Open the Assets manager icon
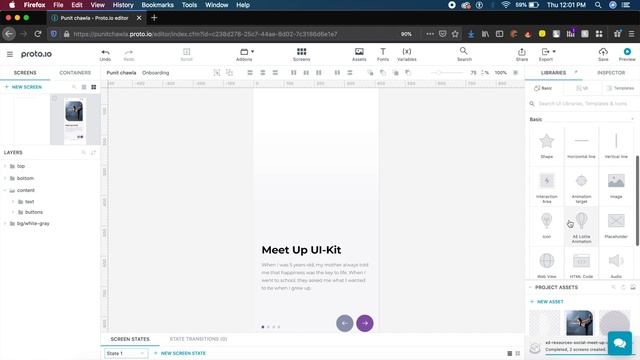 tap(359, 51)
